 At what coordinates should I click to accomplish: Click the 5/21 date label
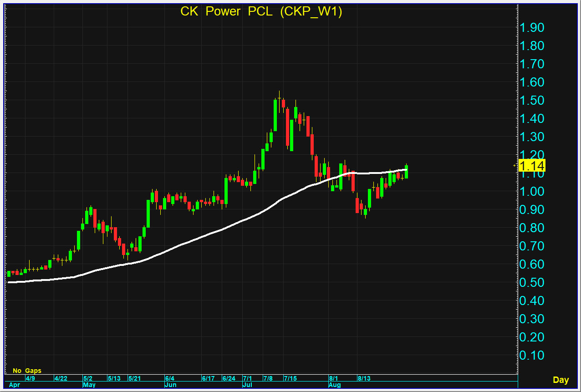(135, 378)
